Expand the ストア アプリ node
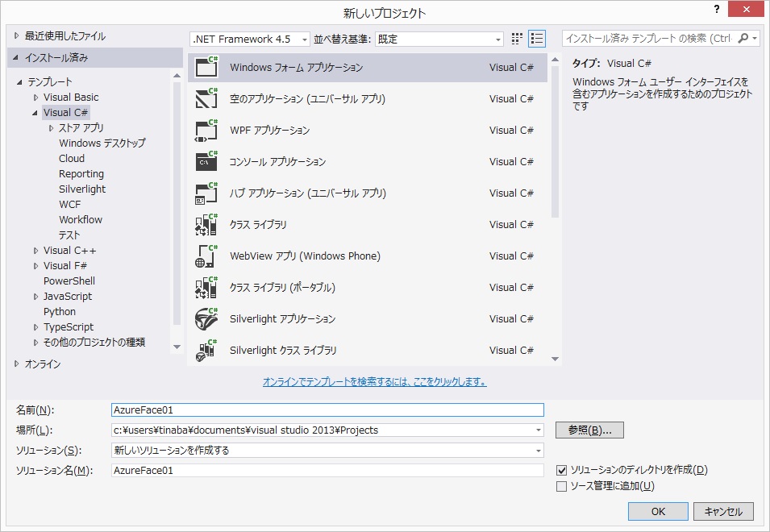770x532 pixels. coord(51,128)
